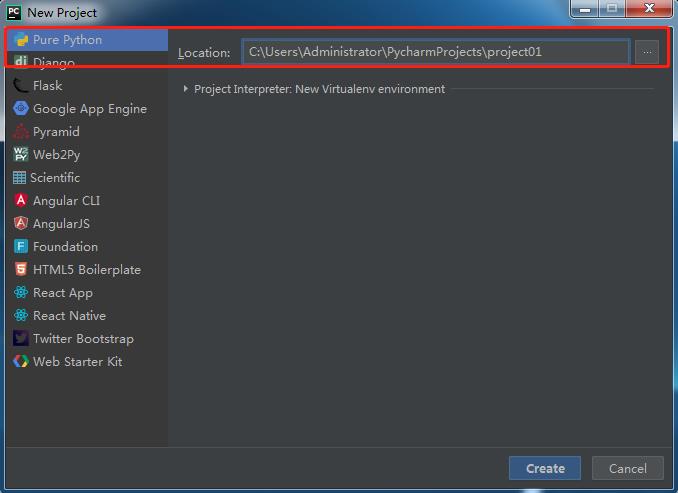The height and width of the screenshot is (493, 678).
Task: Click the Location label
Action: pos(204,53)
